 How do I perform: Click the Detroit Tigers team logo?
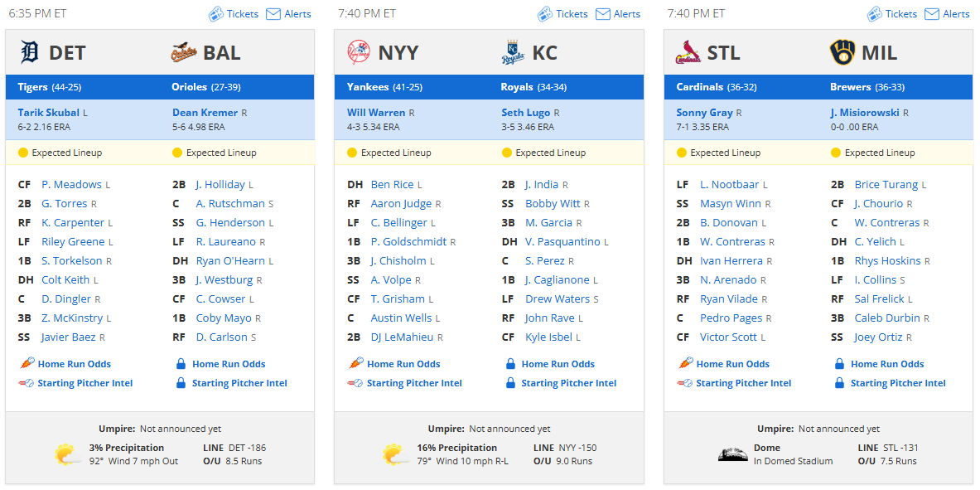29,52
